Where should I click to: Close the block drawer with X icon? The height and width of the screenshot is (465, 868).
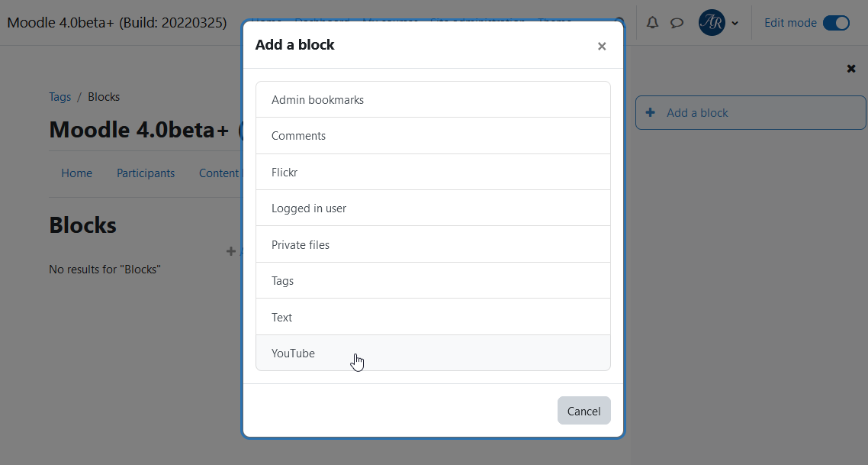click(851, 69)
